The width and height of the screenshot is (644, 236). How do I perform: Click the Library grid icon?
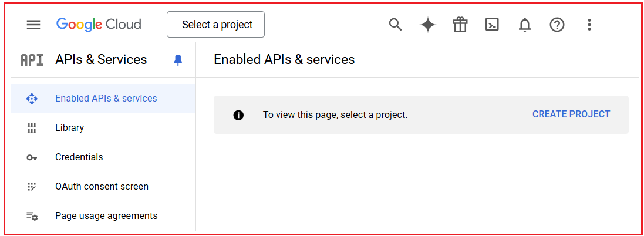pos(32,128)
